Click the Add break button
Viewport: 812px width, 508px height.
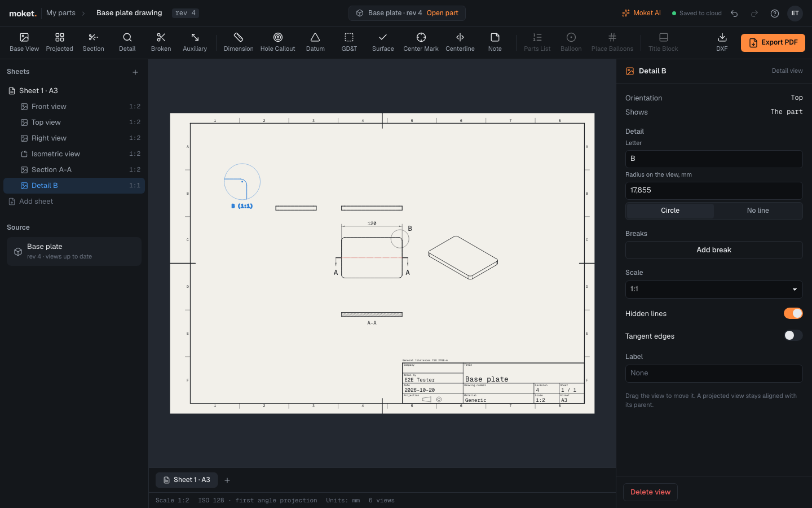pos(714,250)
